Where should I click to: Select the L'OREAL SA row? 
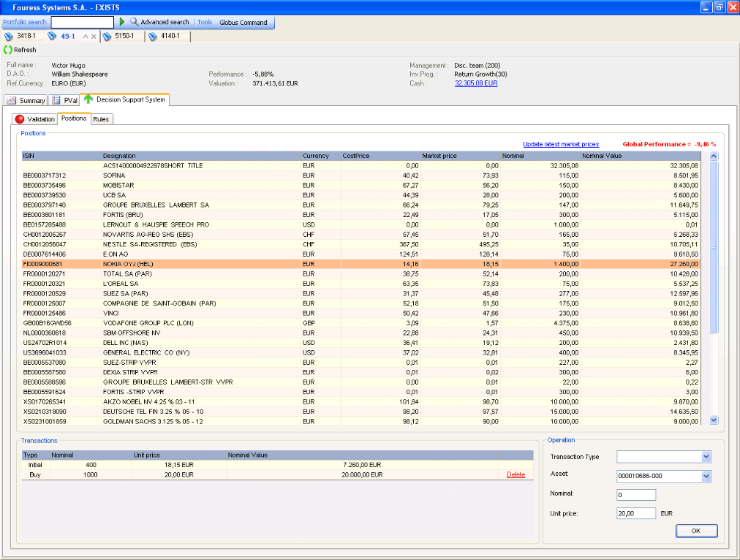[x=361, y=284]
